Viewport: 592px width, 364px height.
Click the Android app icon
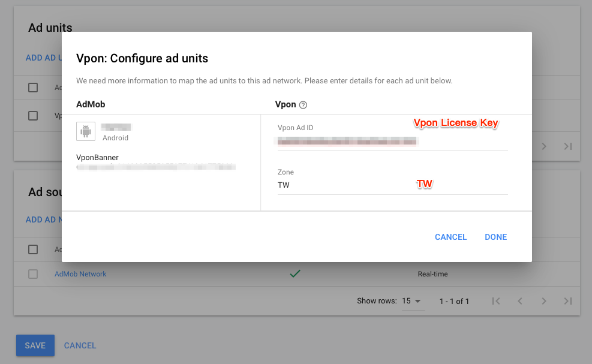pos(86,131)
